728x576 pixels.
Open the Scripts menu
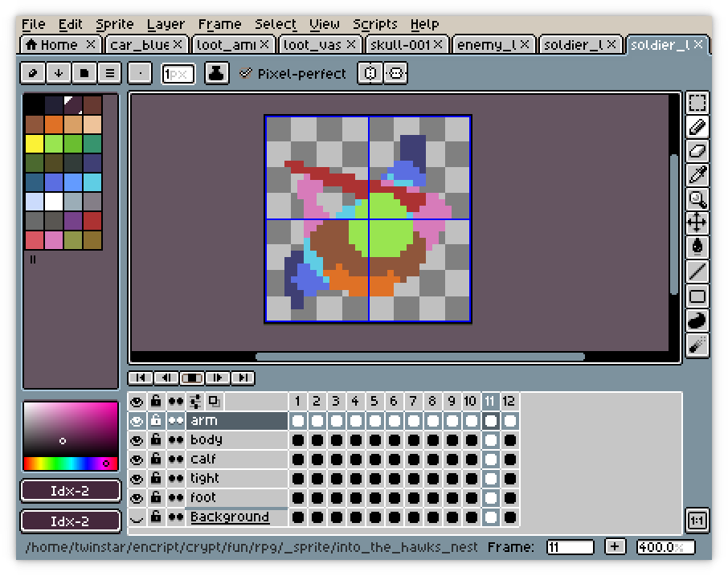(x=375, y=24)
